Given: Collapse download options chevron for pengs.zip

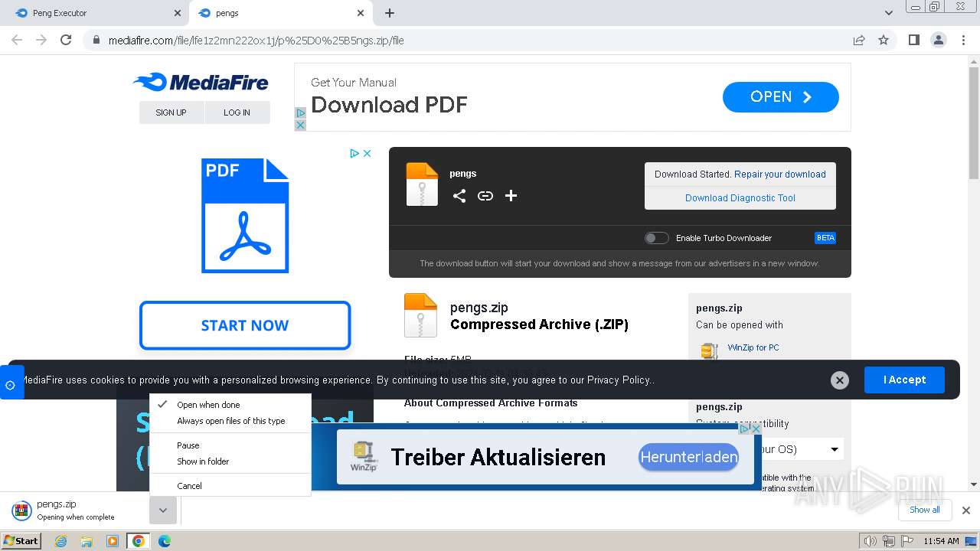Looking at the screenshot, I should point(163,510).
